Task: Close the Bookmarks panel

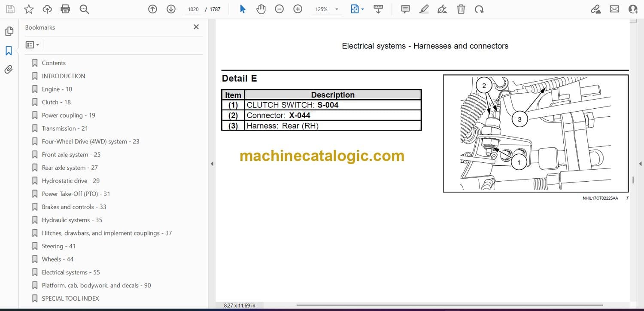Action: (196, 27)
